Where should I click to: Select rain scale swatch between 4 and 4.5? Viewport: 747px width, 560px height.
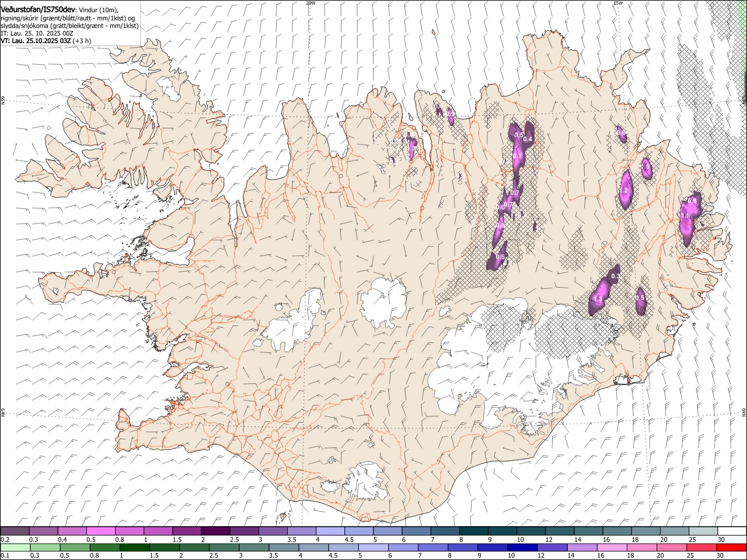(313, 547)
